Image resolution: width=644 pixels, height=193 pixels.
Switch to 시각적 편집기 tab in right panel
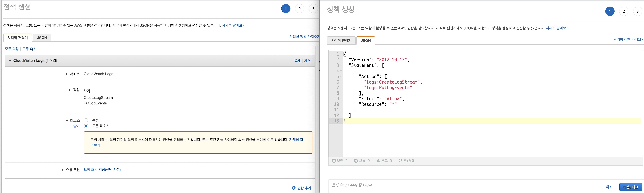(x=341, y=41)
